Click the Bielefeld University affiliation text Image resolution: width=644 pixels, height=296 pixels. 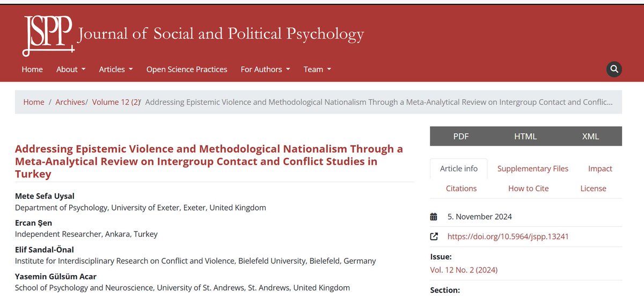coord(195,261)
